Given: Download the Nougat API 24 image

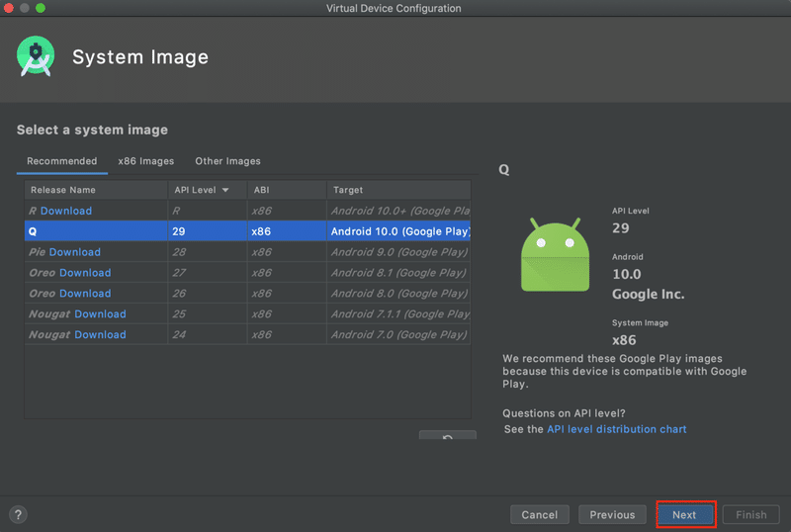Looking at the screenshot, I should click(x=100, y=335).
